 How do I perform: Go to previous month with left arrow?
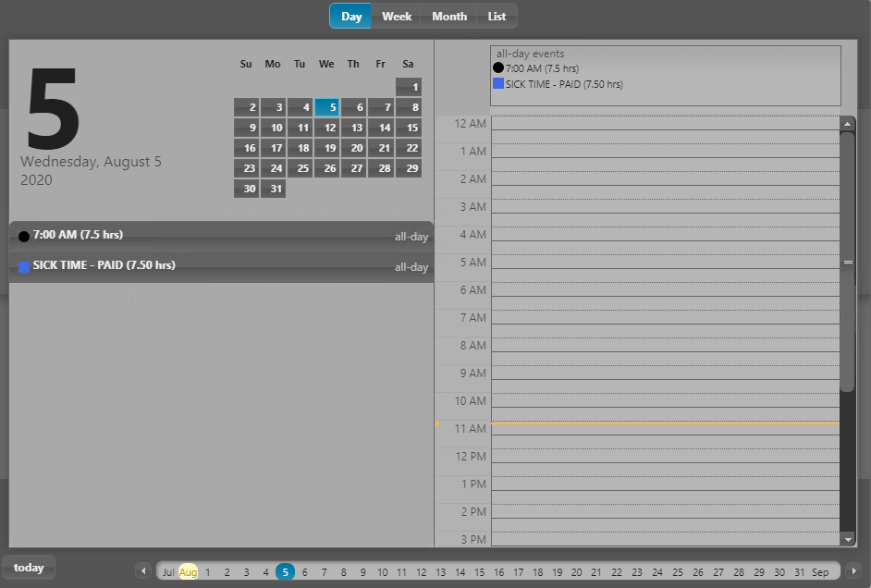(143, 570)
